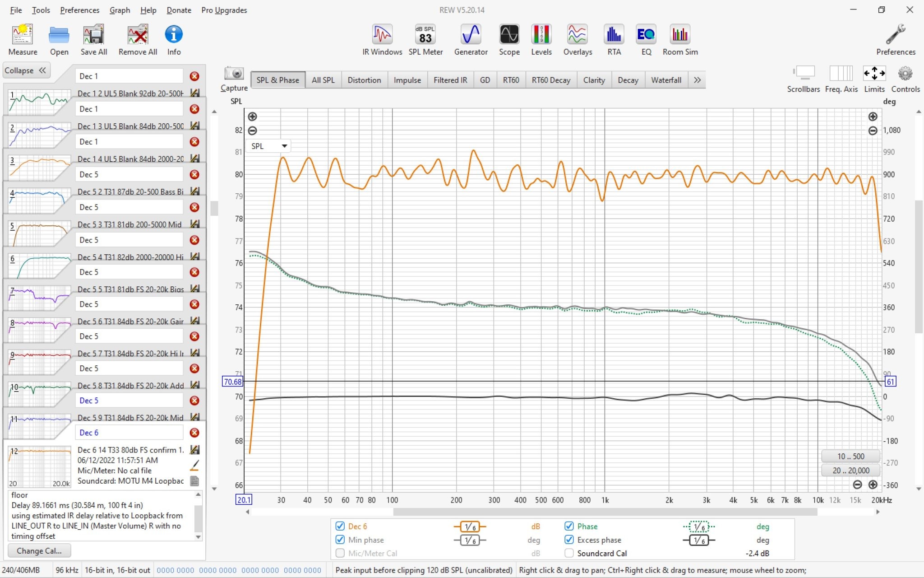The image size is (924, 578).
Task: Open the RTA window
Action: tap(614, 40)
